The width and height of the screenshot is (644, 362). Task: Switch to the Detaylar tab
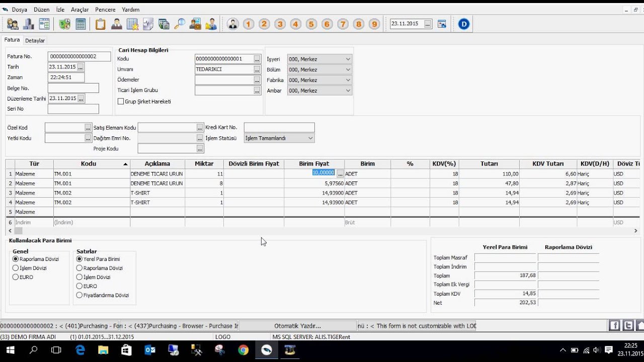[x=35, y=40]
